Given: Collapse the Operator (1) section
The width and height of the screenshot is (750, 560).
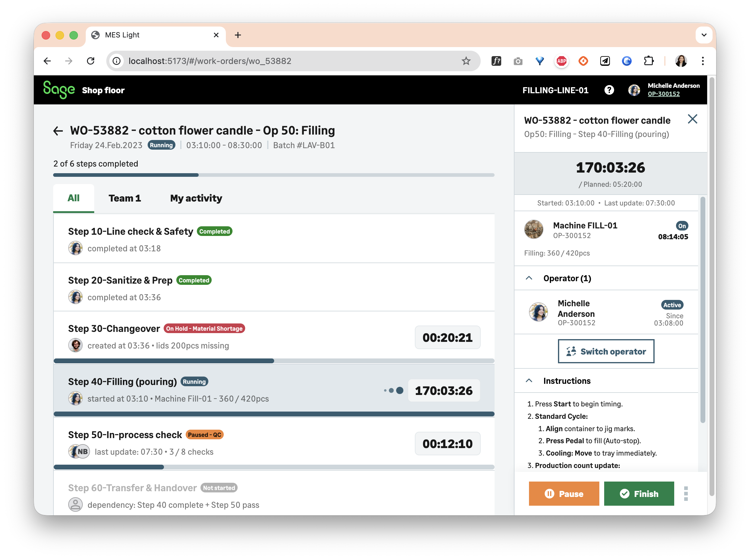Looking at the screenshot, I should (x=529, y=278).
